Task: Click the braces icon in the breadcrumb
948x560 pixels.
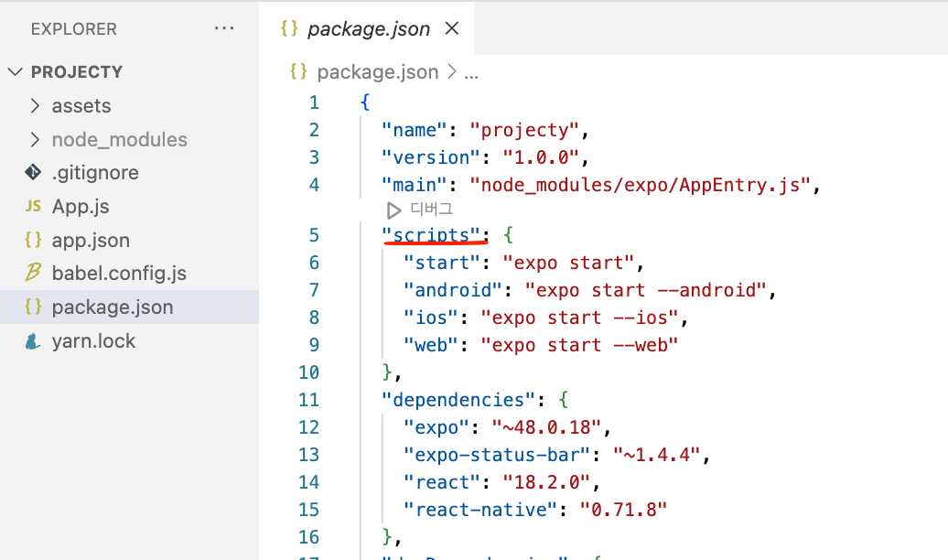Action: click(x=298, y=71)
